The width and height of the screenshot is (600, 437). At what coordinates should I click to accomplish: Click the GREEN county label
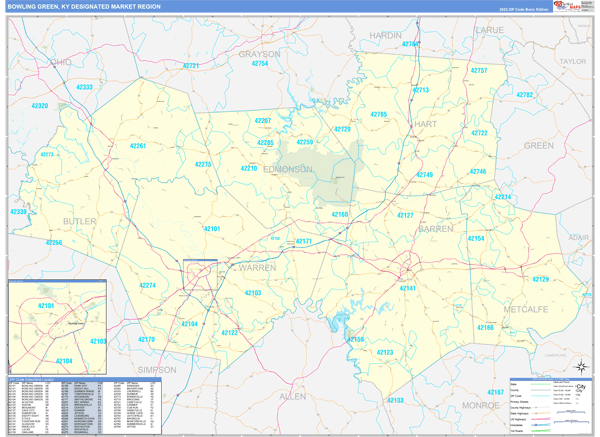point(538,145)
